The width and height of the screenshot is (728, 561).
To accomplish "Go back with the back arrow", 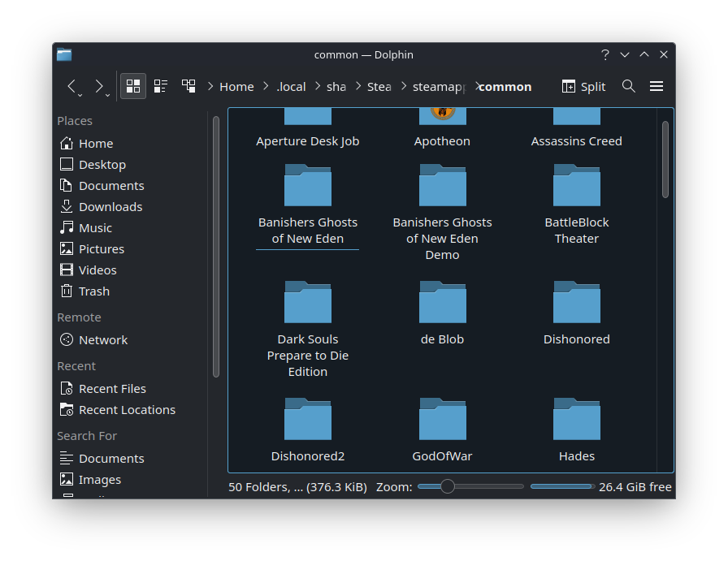I will click(71, 86).
